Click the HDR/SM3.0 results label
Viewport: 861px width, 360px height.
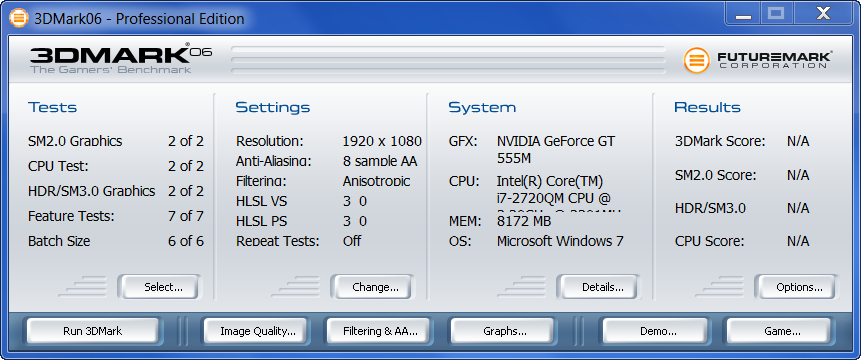pyautogui.click(x=710, y=208)
